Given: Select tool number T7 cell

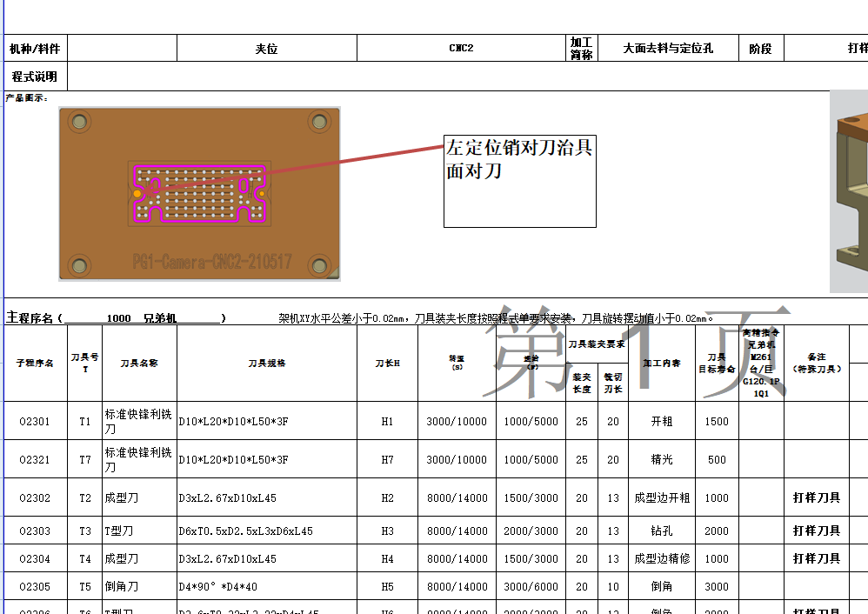Looking at the screenshot, I should 83,460.
